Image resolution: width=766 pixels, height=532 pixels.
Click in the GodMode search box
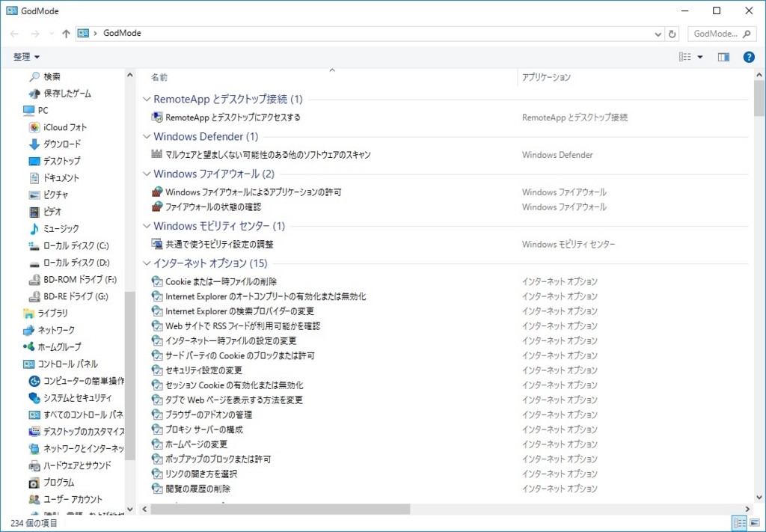coord(722,34)
